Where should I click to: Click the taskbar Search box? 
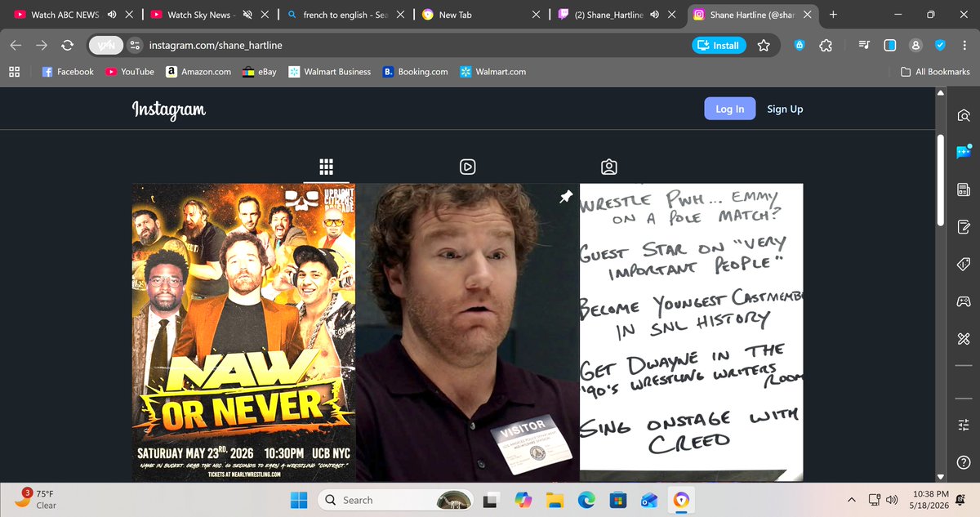(x=394, y=500)
